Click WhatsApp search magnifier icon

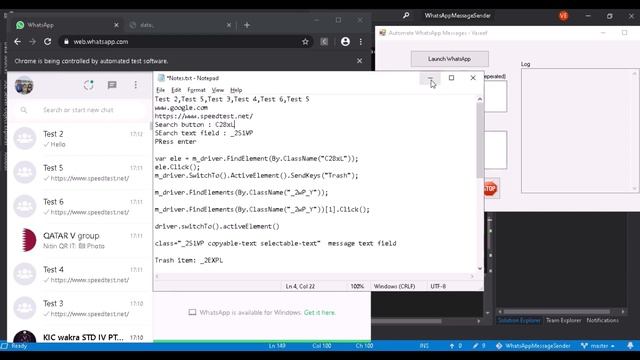pos(24,110)
